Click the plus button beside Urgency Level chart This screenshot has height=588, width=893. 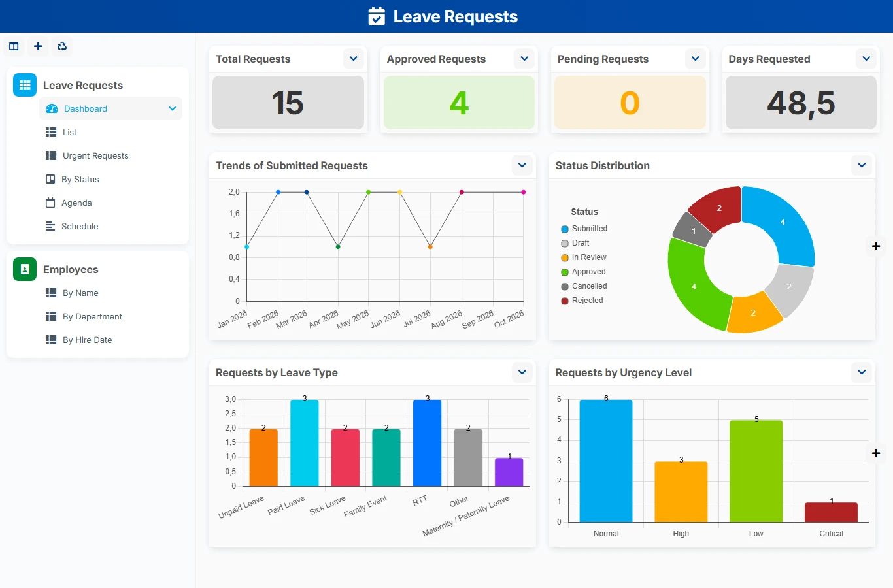coord(876,453)
